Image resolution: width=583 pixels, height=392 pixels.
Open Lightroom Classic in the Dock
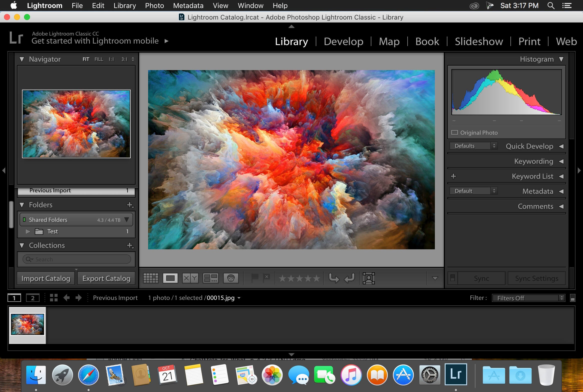456,375
